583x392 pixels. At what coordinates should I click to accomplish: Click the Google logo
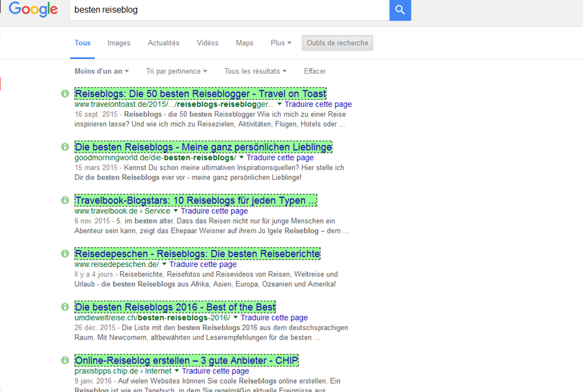pyautogui.click(x=33, y=10)
